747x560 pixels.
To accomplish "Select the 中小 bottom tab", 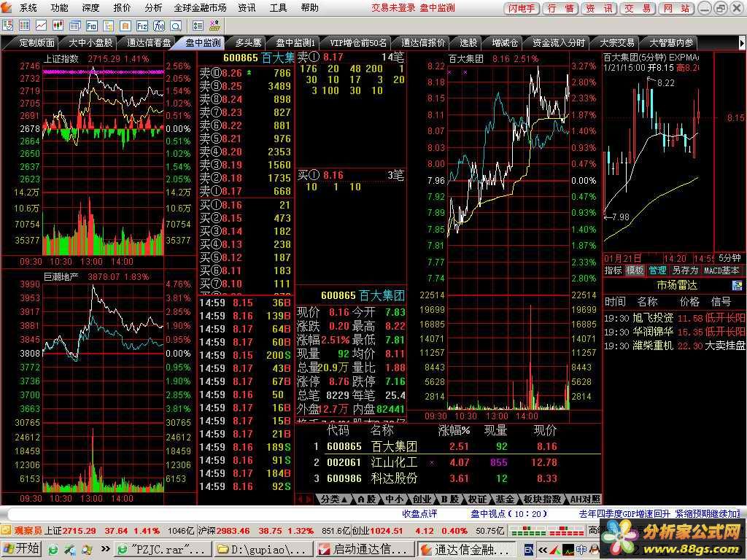I will [395, 499].
